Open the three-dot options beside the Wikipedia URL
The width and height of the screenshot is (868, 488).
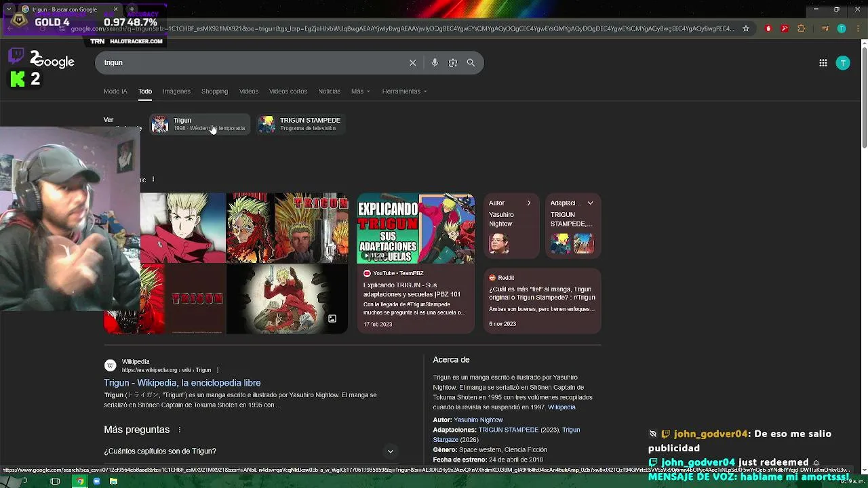click(218, 370)
